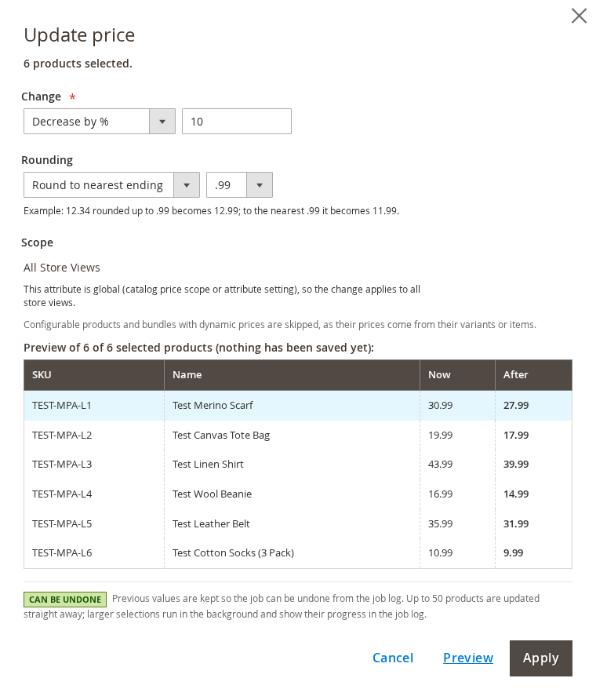The image size is (596, 700).
Task: Click the current price 19.99
Action: (x=440, y=436)
